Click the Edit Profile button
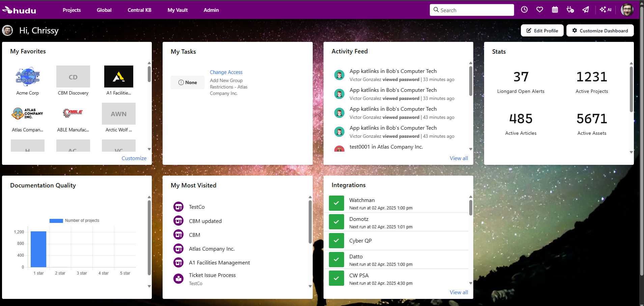This screenshot has height=306, width=644. 542,30
